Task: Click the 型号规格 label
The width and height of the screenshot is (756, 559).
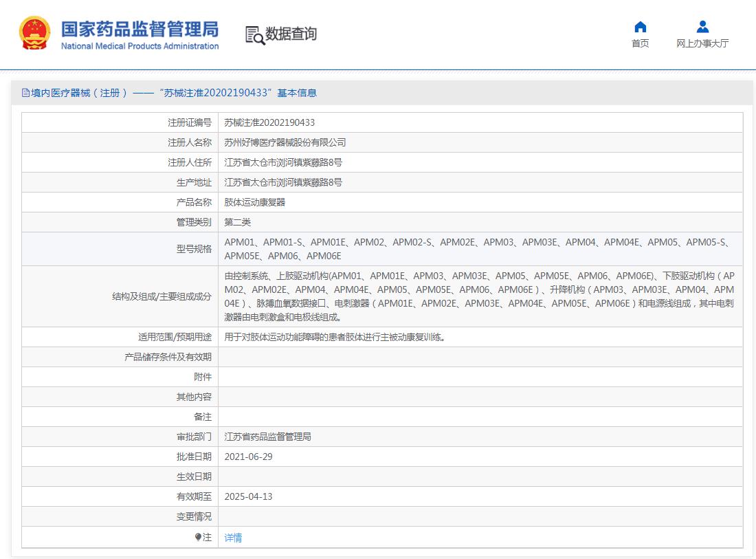Action: (x=194, y=249)
